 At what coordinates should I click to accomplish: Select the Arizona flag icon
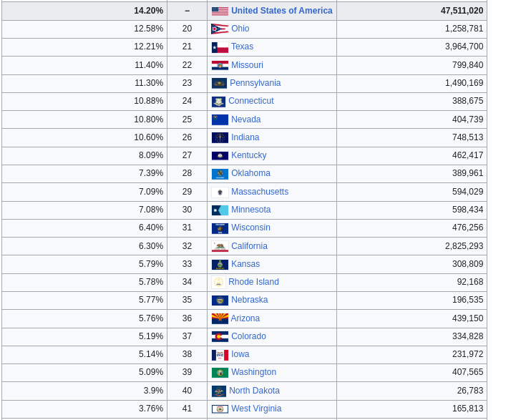[x=220, y=318]
